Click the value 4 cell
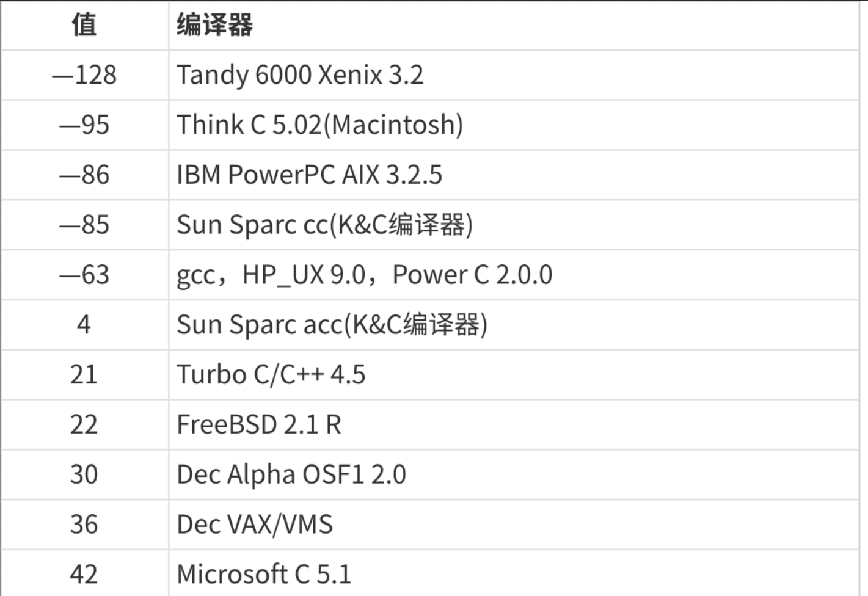Viewport: 868px width, 596px height. [x=84, y=325]
